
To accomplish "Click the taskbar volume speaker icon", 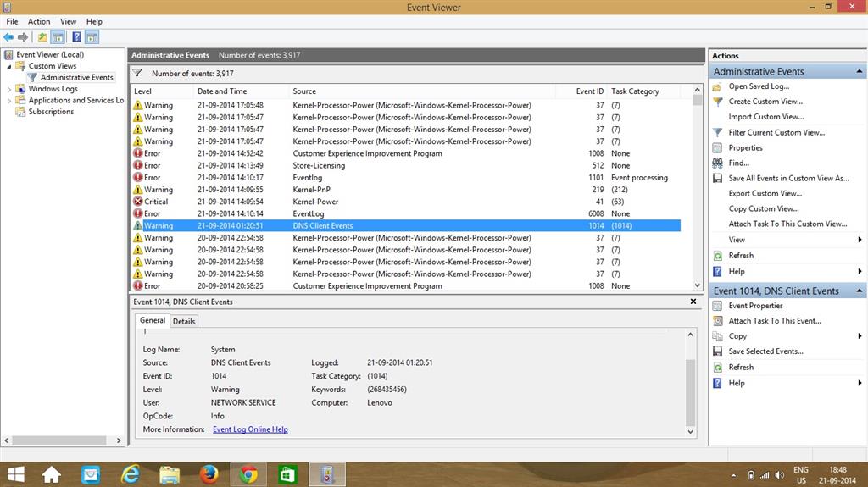I will 780,475.
